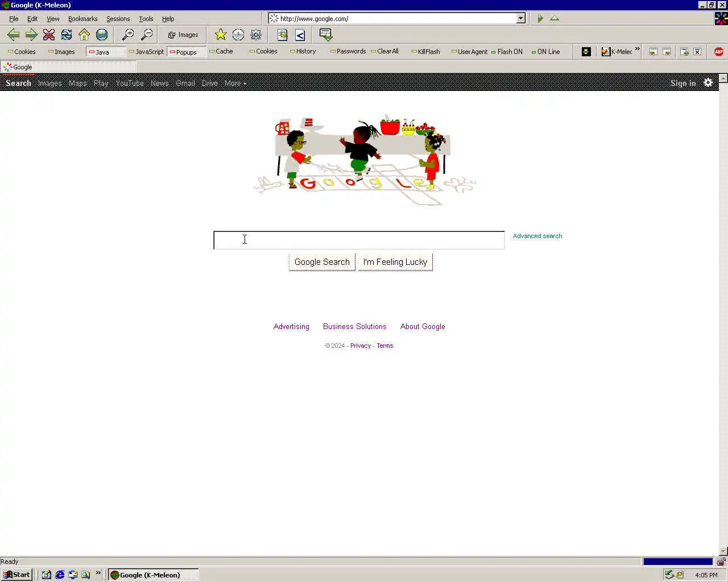
Task: Open the File menu
Action: point(14,19)
